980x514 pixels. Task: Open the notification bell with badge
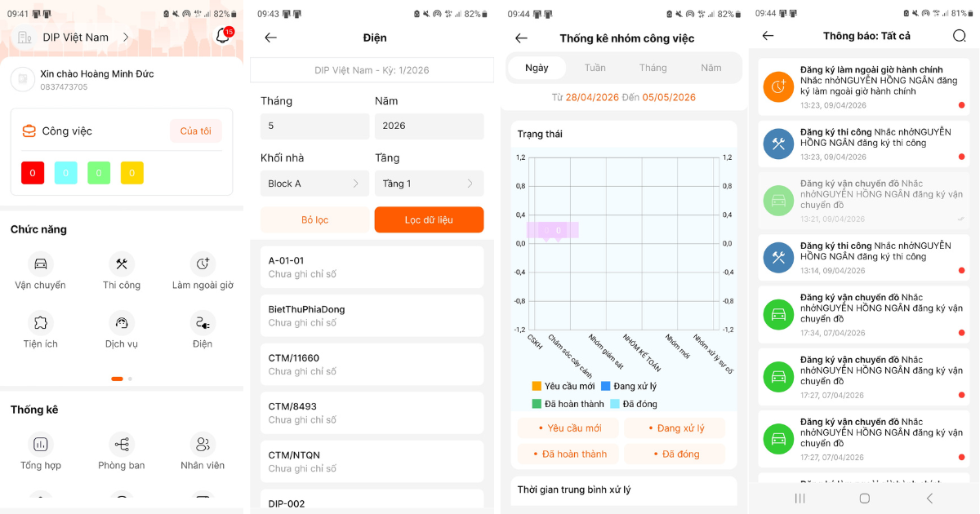(223, 37)
